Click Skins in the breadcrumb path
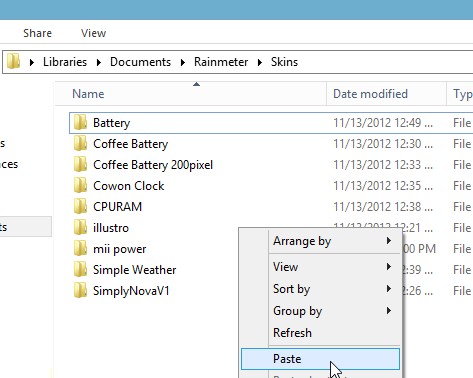Viewport: 473px width, 378px height. pyautogui.click(x=284, y=62)
